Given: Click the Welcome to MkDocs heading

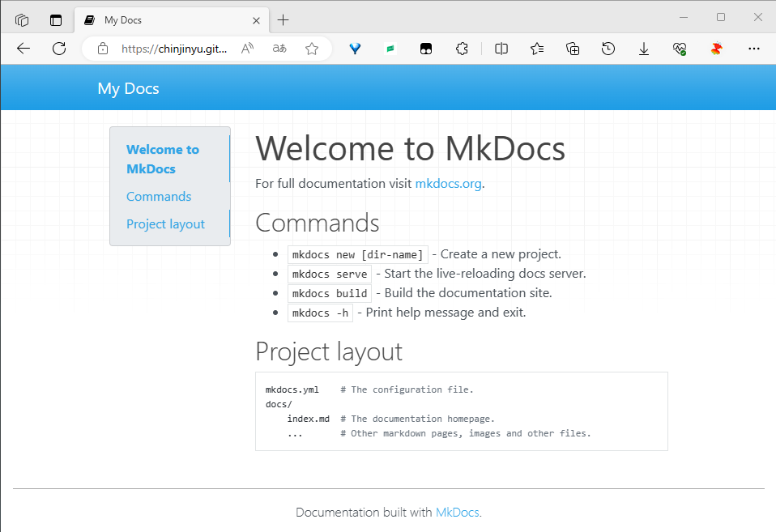Looking at the screenshot, I should tap(410, 148).
